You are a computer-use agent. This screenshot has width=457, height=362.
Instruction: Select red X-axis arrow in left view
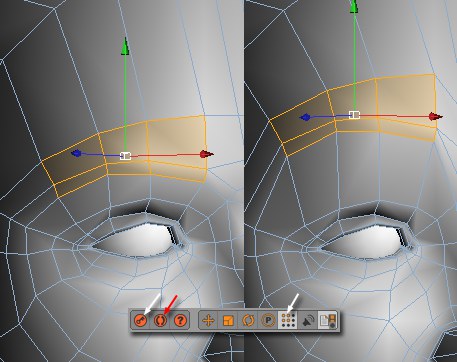pos(207,154)
